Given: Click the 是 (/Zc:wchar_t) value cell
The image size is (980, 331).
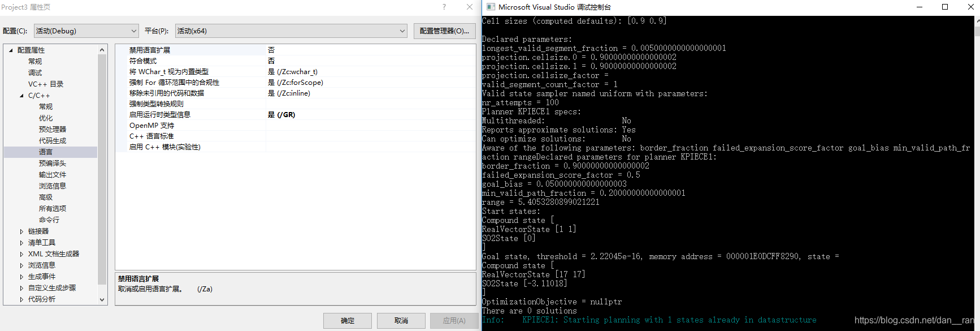Looking at the screenshot, I should coord(371,72).
